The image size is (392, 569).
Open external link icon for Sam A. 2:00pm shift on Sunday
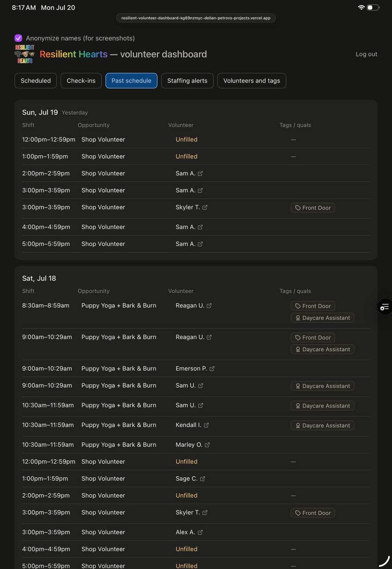[x=200, y=173]
